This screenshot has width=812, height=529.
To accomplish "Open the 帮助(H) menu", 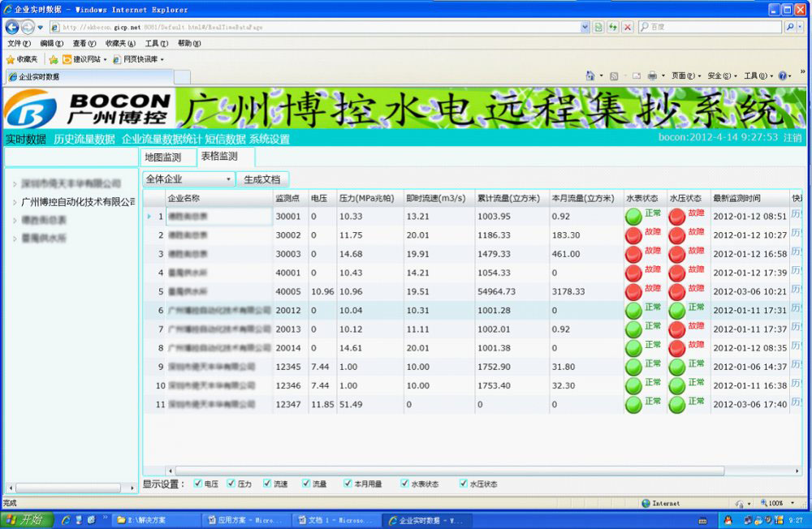I will click(189, 44).
